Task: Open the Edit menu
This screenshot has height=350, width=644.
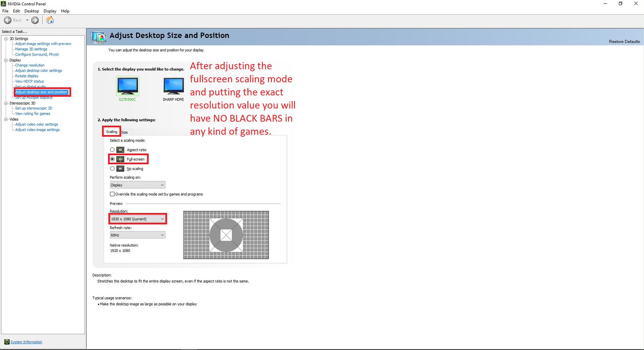Action: click(16, 11)
